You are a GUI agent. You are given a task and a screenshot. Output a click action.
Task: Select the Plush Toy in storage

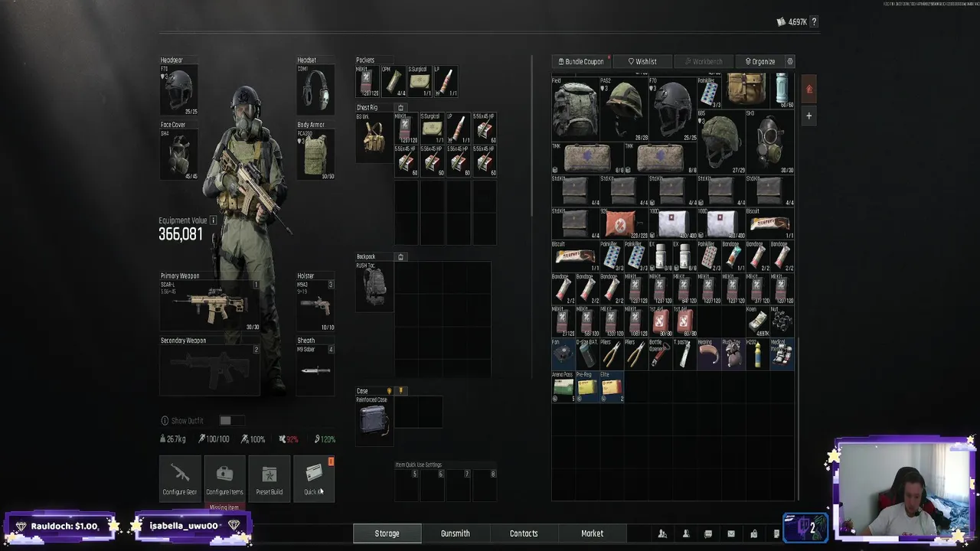733,355
